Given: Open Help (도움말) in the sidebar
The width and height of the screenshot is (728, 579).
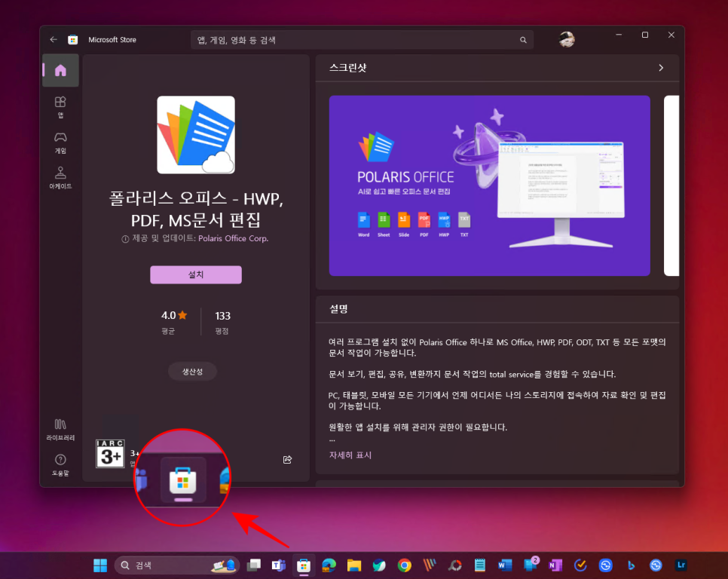Looking at the screenshot, I should point(60,464).
